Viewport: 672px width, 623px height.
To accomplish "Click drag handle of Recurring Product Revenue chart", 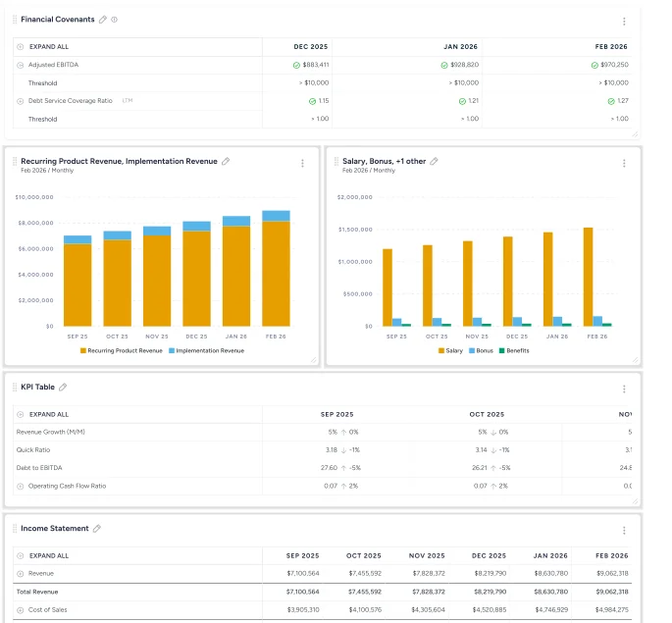I will [15, 162].
